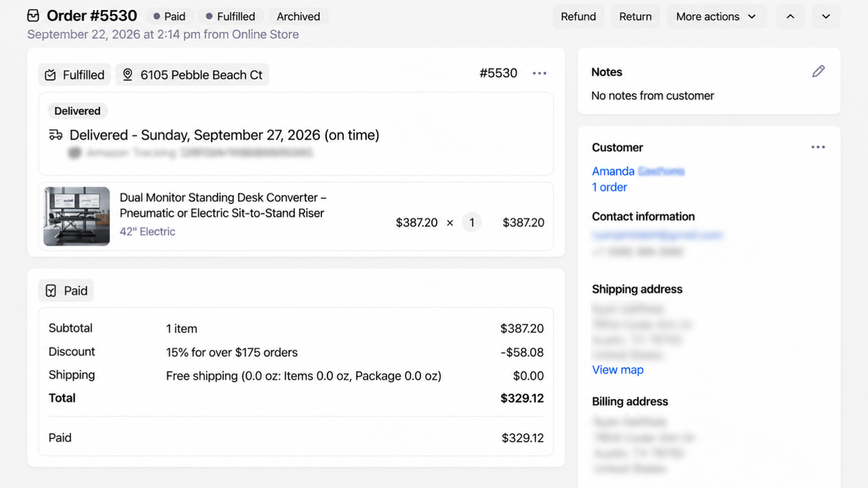The height and width of the screenshot is (488, 868).
Task: Click the Contact information heading
Action: (643, 216)
